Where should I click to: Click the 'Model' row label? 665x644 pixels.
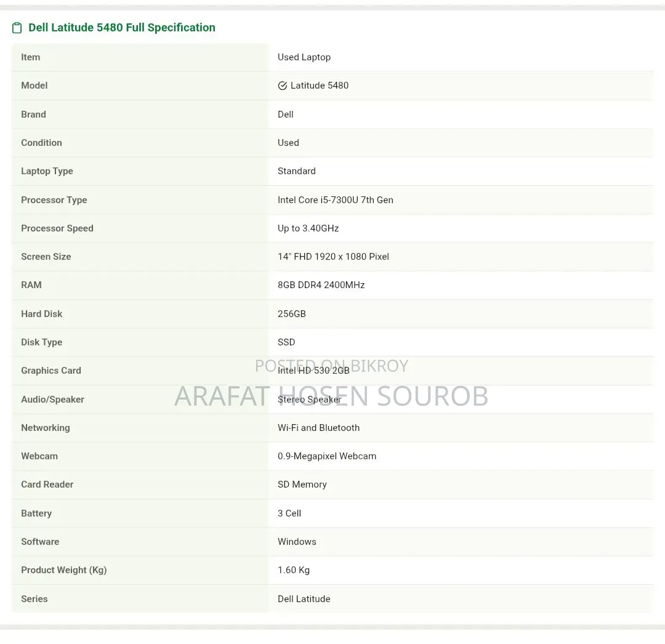tap(34, 86)
